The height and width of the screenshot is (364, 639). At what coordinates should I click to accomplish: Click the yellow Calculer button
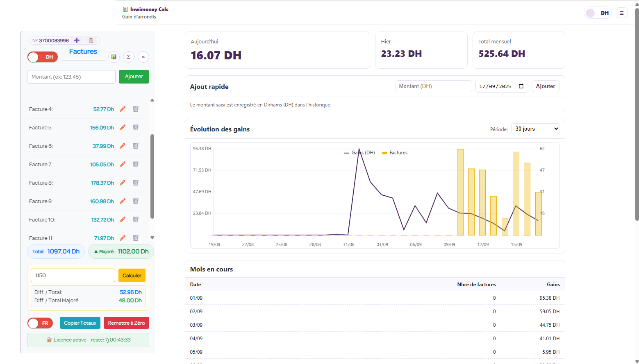point(132,276)
